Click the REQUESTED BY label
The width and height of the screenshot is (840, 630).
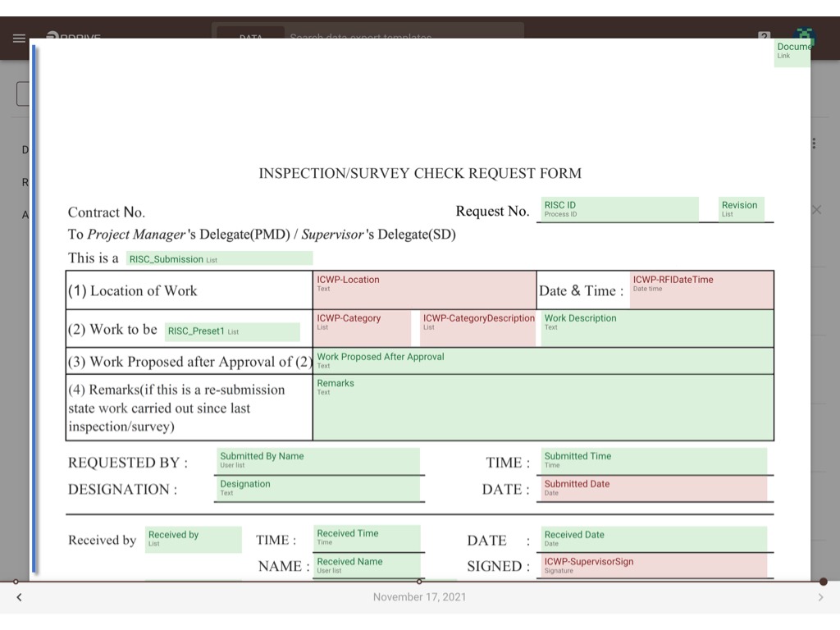[x=127, y=463]
